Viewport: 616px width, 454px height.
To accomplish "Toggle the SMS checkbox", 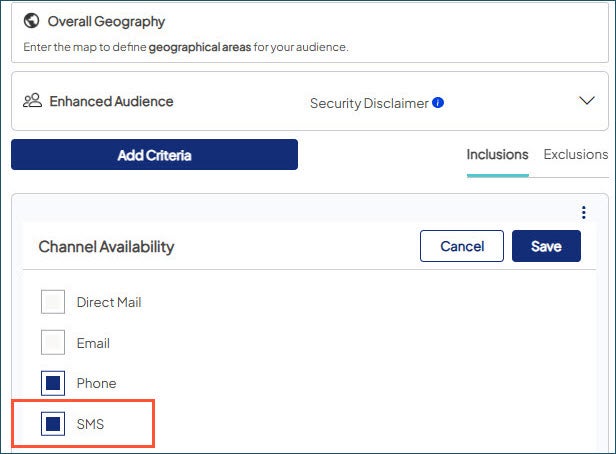I will tap(53, 425).
